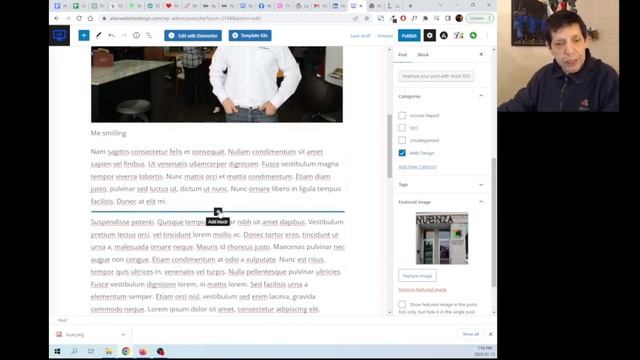Click the Redo arrow
Image resolution: width=640 pixels, height=360 pixels.
pyautogui.click(x=124, y=36)
